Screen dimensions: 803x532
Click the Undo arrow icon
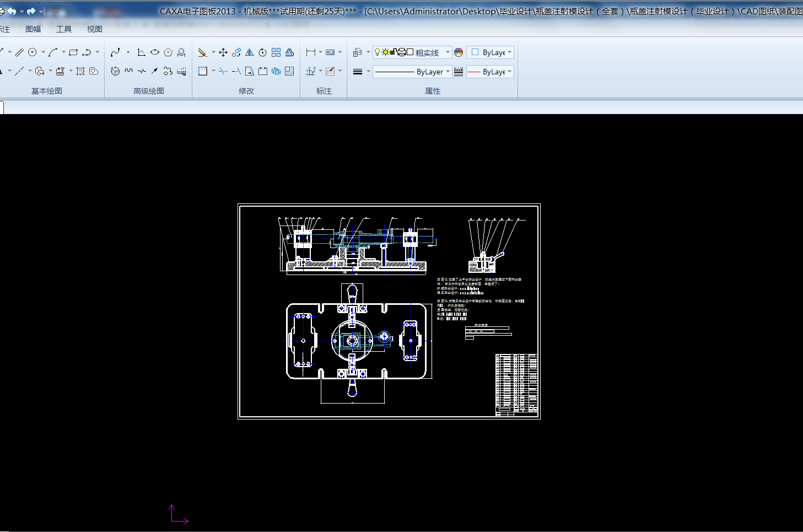(12, 11)
